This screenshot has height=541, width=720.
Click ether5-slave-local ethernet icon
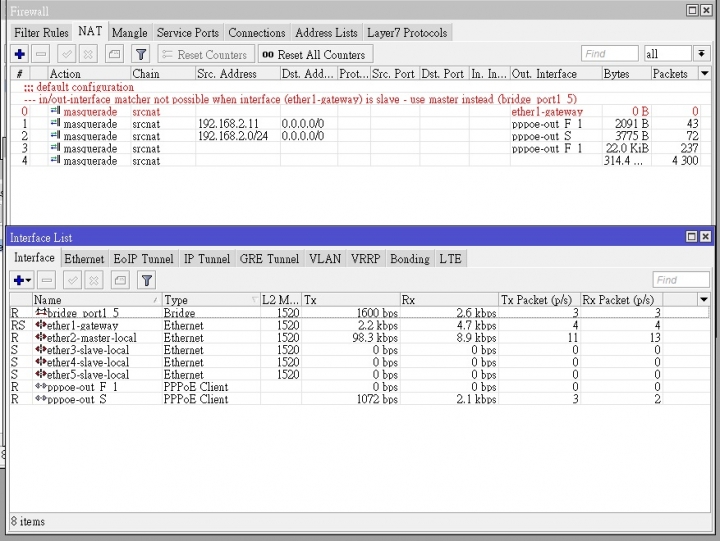[41, 374]
